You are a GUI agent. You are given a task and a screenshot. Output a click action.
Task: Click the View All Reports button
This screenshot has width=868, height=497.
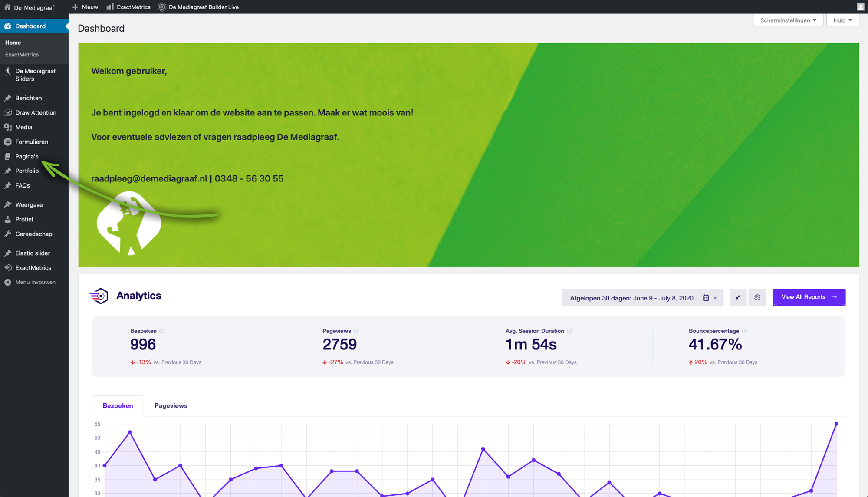[x=809, y=297]
